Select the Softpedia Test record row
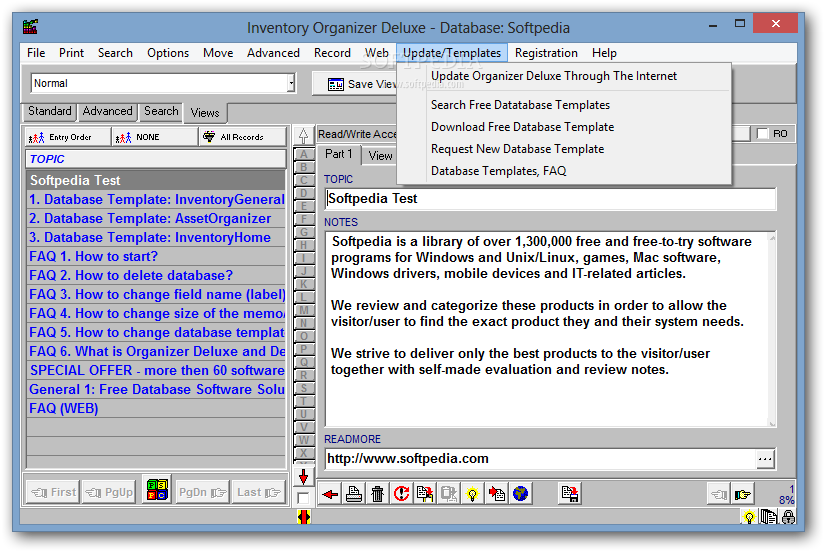 [156, 180]
